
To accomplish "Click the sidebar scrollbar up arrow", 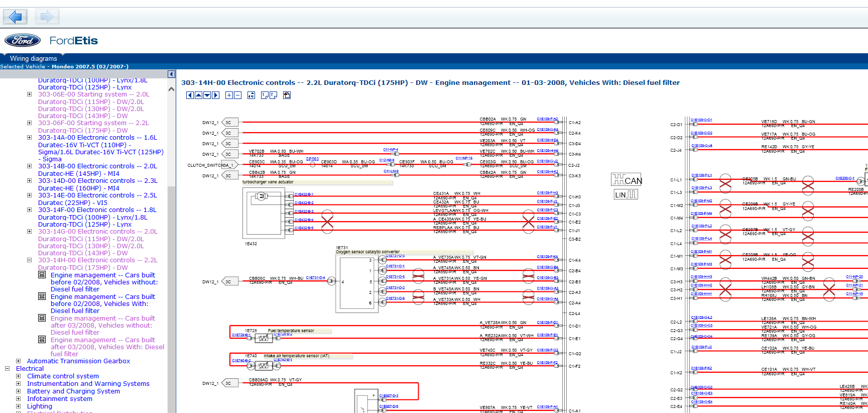I will click(171, 89).
